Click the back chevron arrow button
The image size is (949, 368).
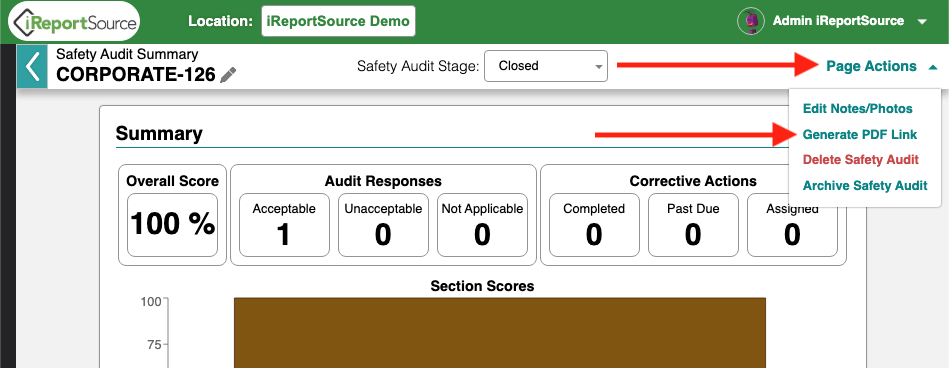[x=32, y=67]
